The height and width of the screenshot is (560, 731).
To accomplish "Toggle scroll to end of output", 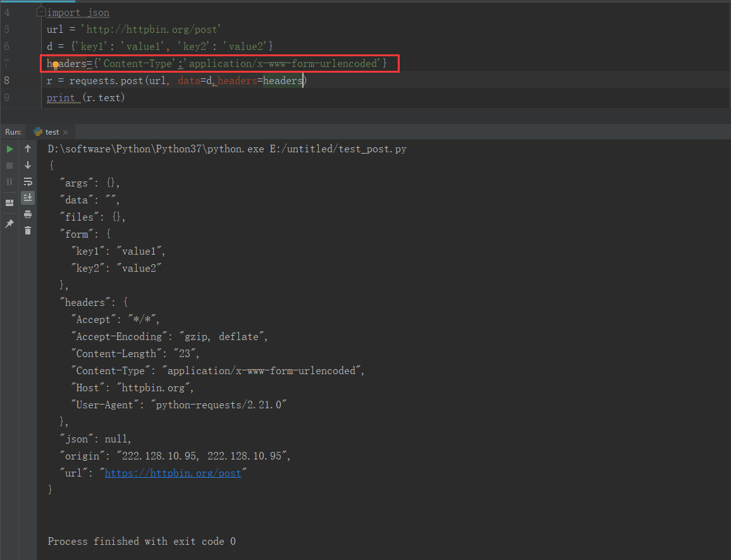I will [x=28, y=198].
